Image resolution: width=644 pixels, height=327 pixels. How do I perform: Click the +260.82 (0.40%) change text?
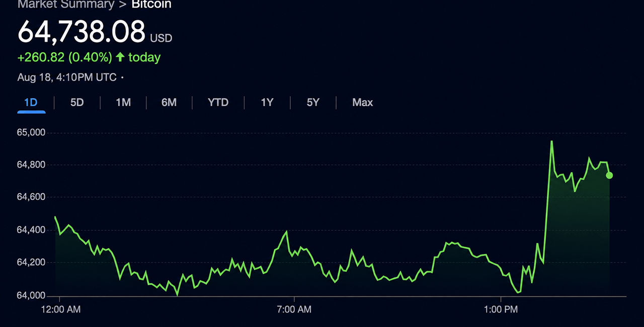pos(64,57)
